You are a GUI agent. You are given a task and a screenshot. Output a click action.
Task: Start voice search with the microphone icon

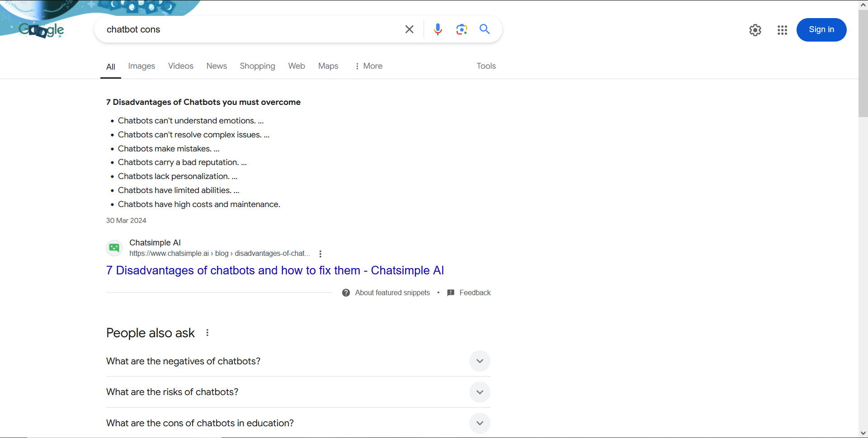437,29
